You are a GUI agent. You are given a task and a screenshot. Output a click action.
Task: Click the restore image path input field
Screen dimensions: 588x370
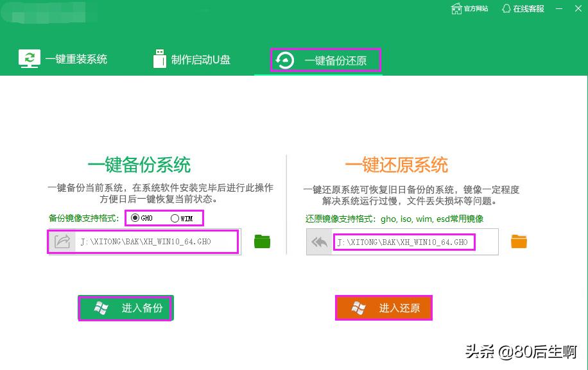pos(404,242)
